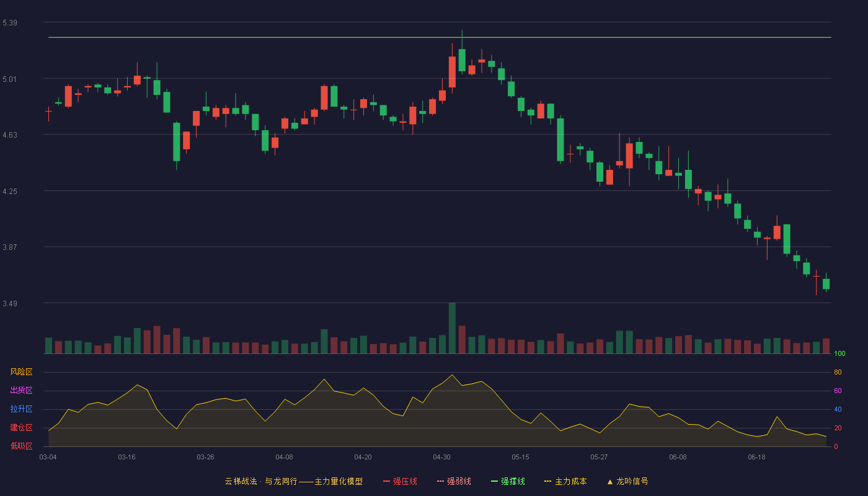Click the 05-15 date axis label

click(520, 457)
